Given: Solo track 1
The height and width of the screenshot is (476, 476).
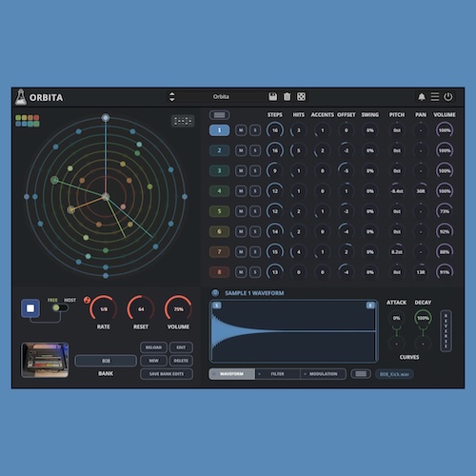Looking at the screenshot, I should (x=255, y=130).
